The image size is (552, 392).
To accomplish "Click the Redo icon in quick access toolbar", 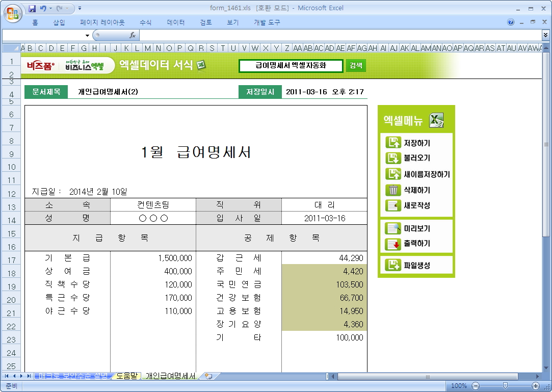I will pos(59,8).
